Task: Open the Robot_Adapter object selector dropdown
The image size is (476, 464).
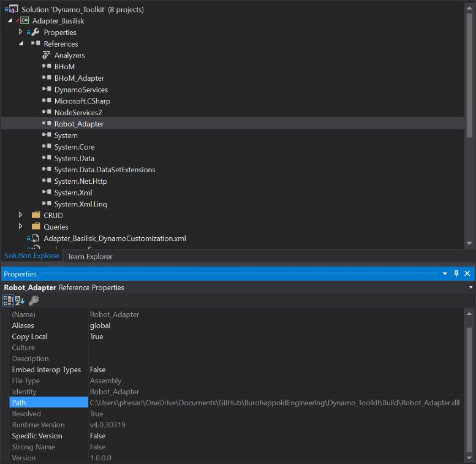Action: (x=470, y=287)
